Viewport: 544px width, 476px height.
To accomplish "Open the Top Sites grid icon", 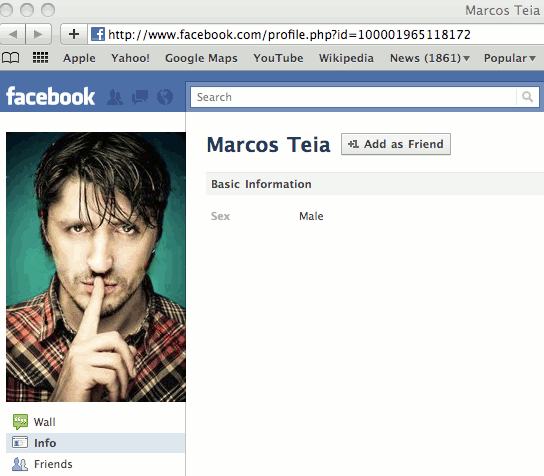I will (x=40, y=58).
